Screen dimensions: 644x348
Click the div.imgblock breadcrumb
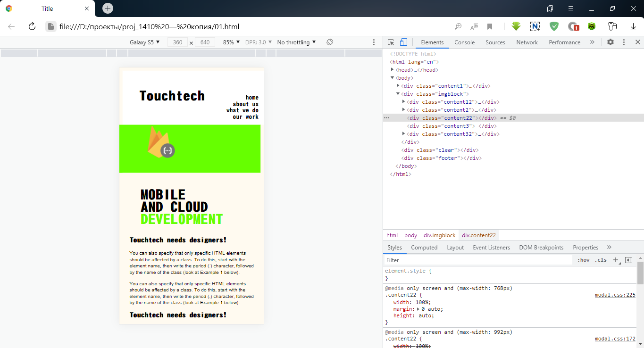click(x=440, y=235)
